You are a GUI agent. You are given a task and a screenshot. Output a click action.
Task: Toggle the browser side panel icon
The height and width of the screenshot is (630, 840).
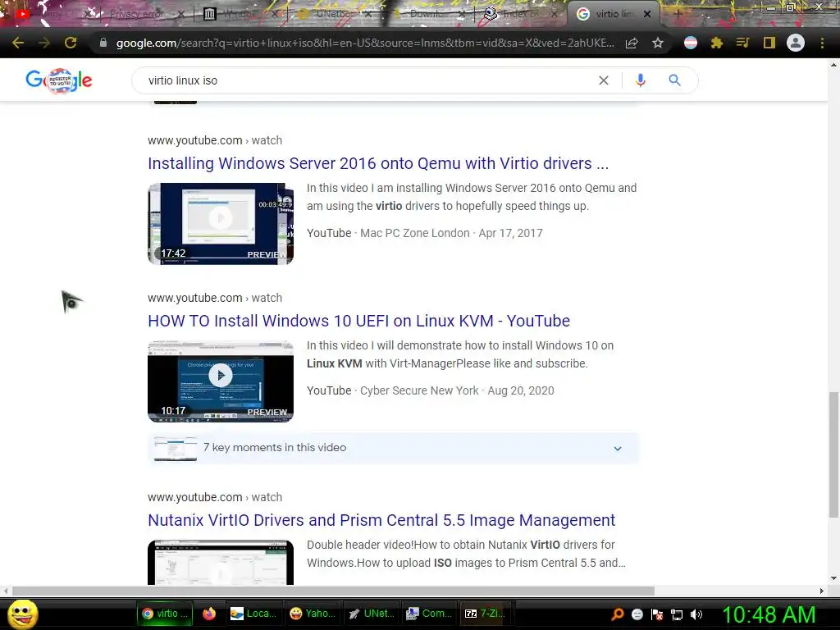(769, 43)
